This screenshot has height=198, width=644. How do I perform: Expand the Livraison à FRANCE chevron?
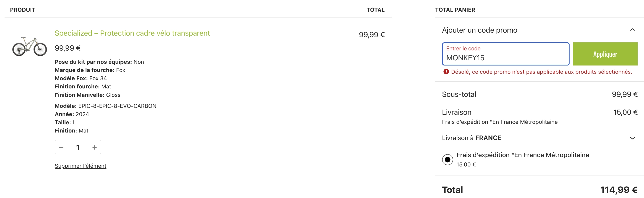click(x=632, y=138)
